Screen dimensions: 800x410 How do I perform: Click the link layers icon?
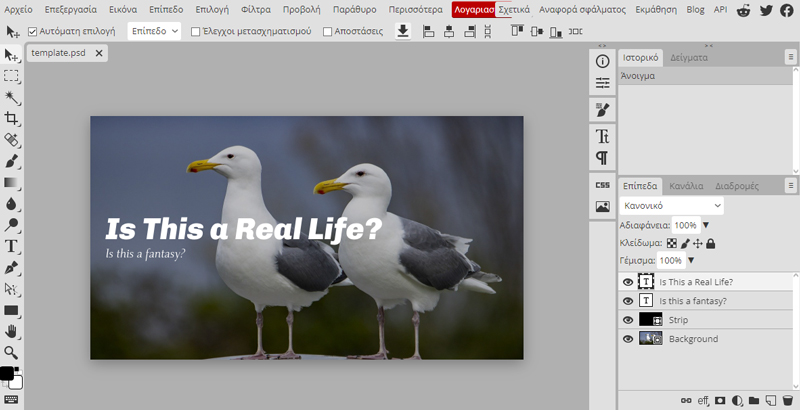(x=686, y=400)
